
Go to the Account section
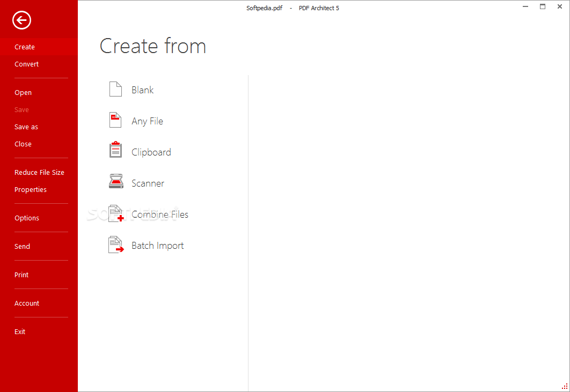27,303
